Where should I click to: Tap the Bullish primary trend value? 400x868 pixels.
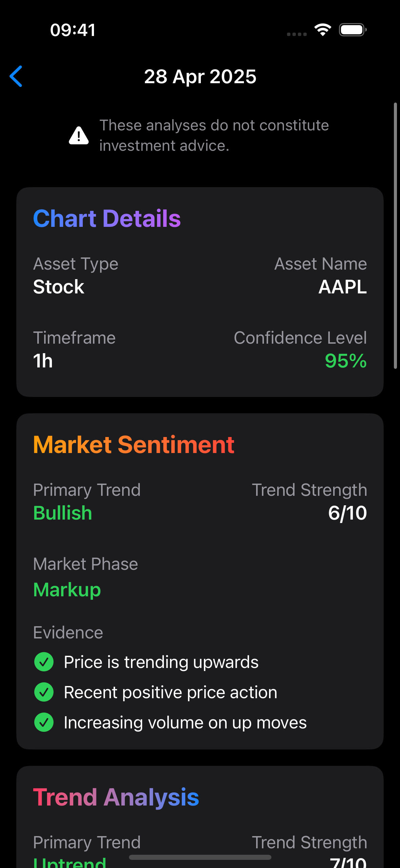point(63,513)
